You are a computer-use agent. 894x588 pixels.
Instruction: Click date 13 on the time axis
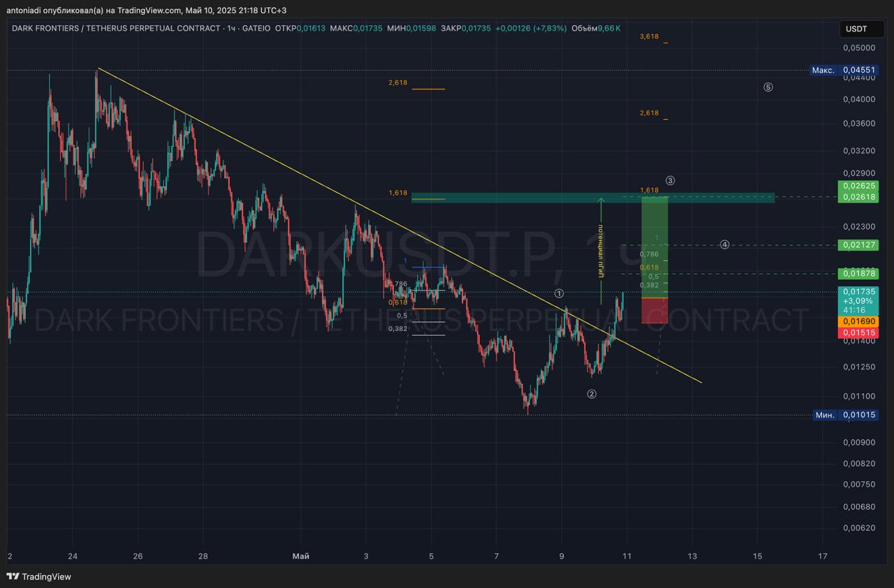692,556
